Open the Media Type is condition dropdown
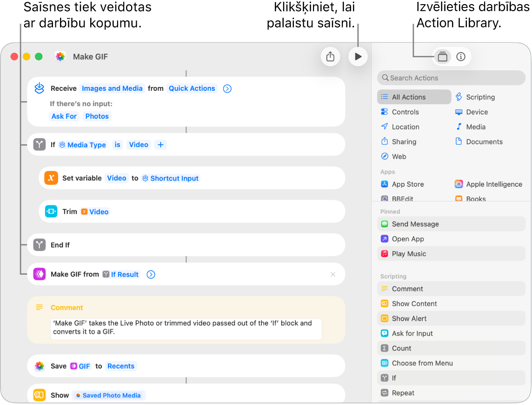 tap(117, 145)
